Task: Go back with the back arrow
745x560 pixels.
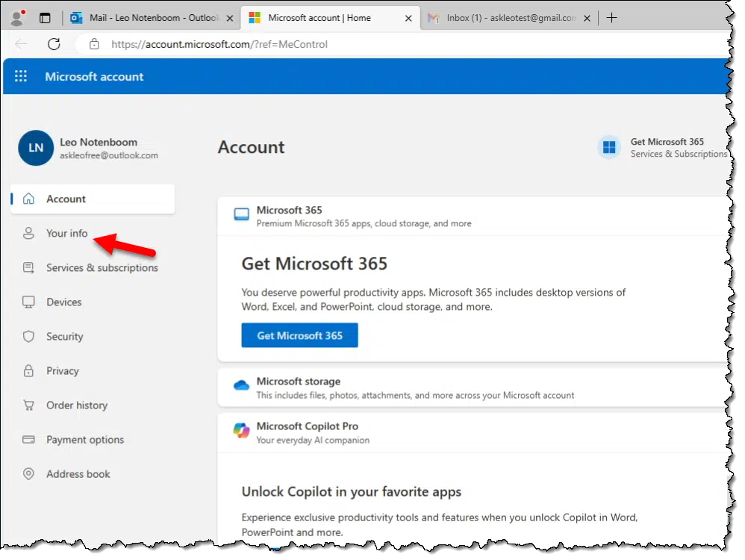Action: pos(21,44)
